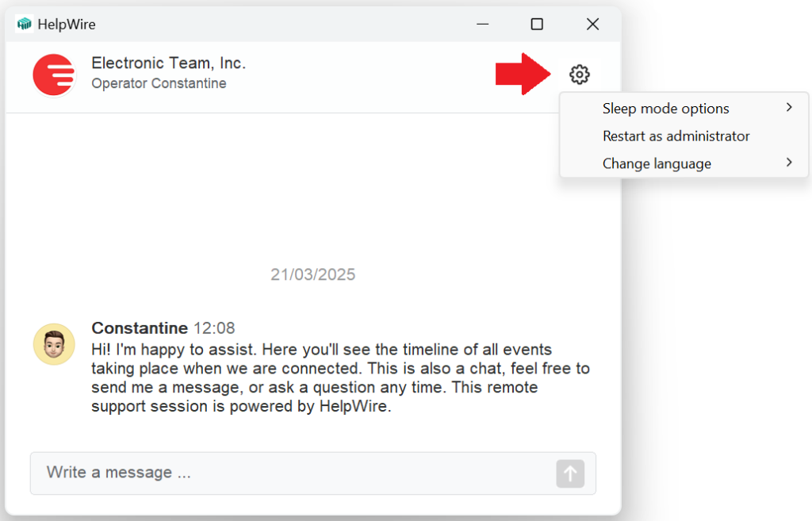Click the send message arrow icon
Image resolution: width=812 pixels, height=521 pixels.
click(x=569, y=473)
